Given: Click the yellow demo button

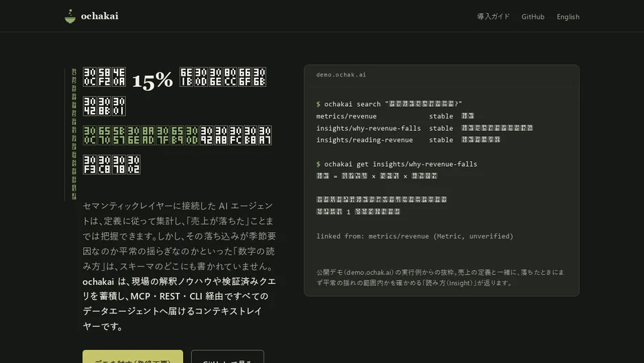Looking at the screenshot, I should pos(133,357).
